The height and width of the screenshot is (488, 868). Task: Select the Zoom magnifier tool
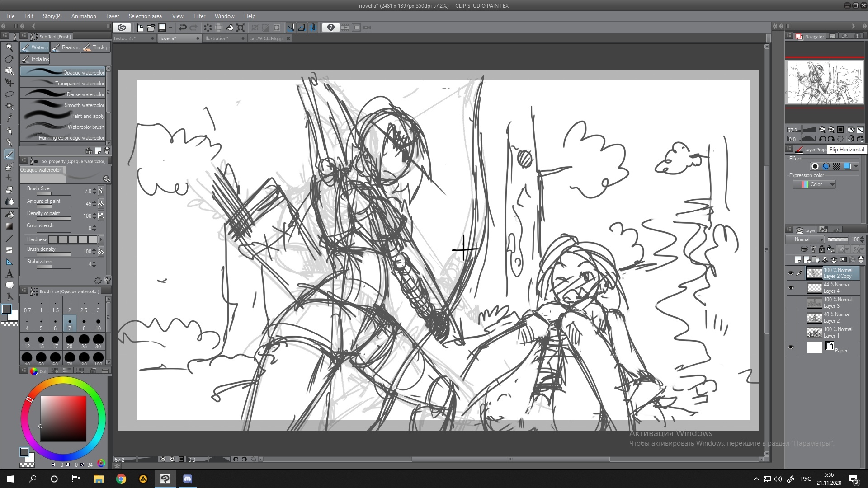(9, 47)
